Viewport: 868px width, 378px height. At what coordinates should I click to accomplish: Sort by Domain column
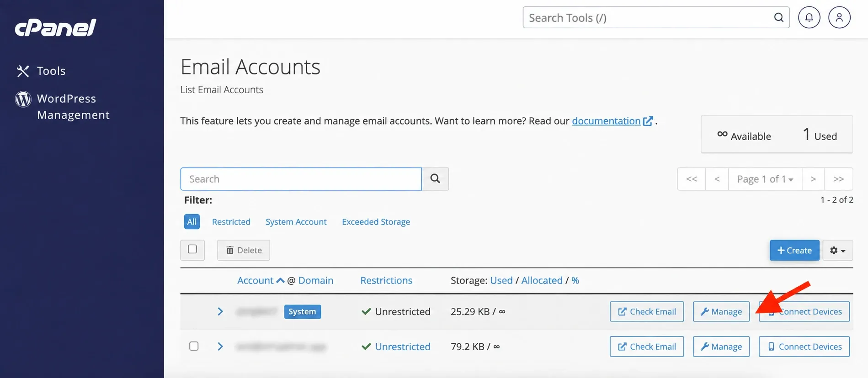316,280
